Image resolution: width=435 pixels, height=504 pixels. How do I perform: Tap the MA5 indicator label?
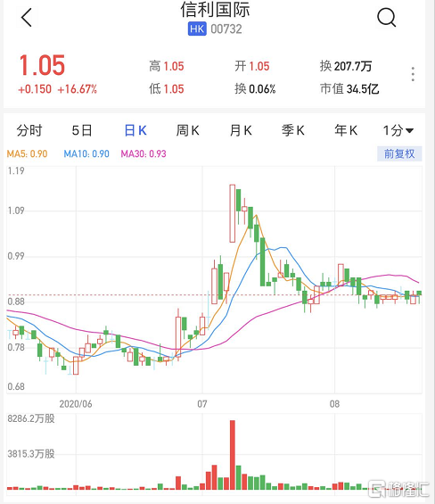[27, 153]
